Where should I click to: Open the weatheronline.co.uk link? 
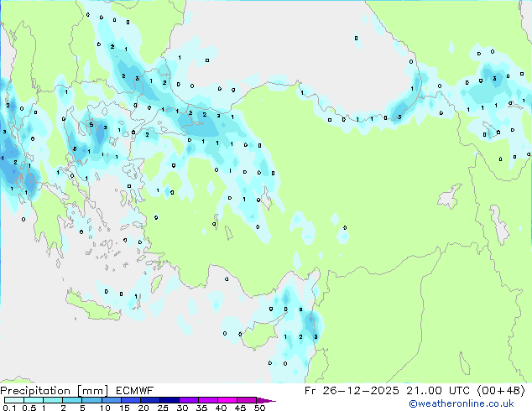tap(462, 403)
